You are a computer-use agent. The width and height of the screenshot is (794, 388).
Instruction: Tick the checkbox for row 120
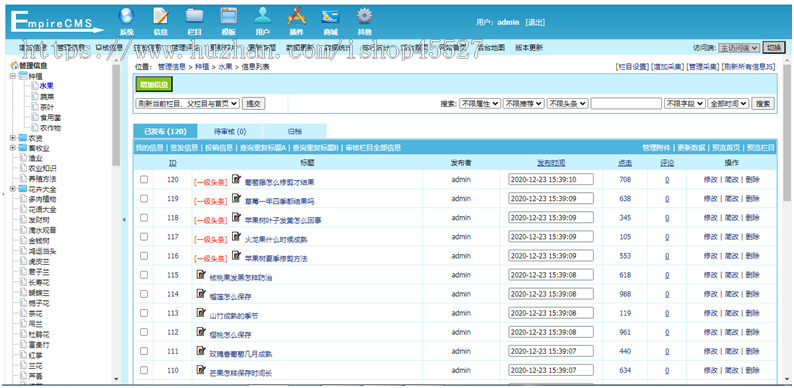[144, 179]
